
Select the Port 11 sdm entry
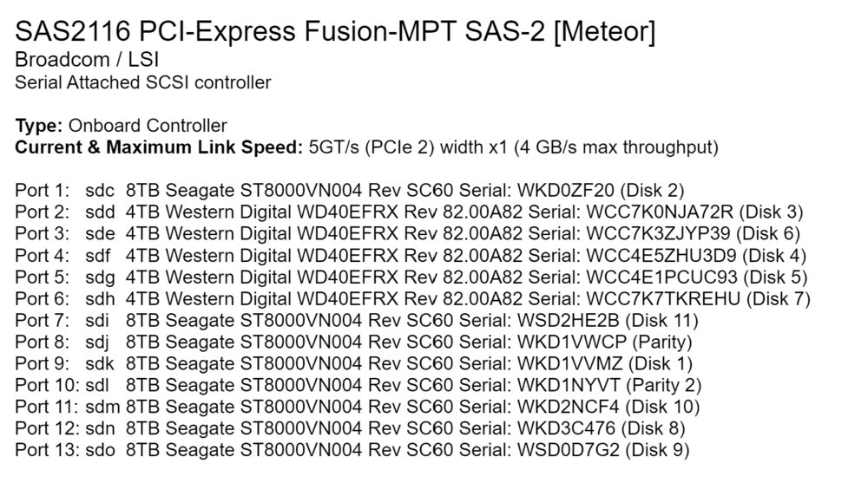357,407
